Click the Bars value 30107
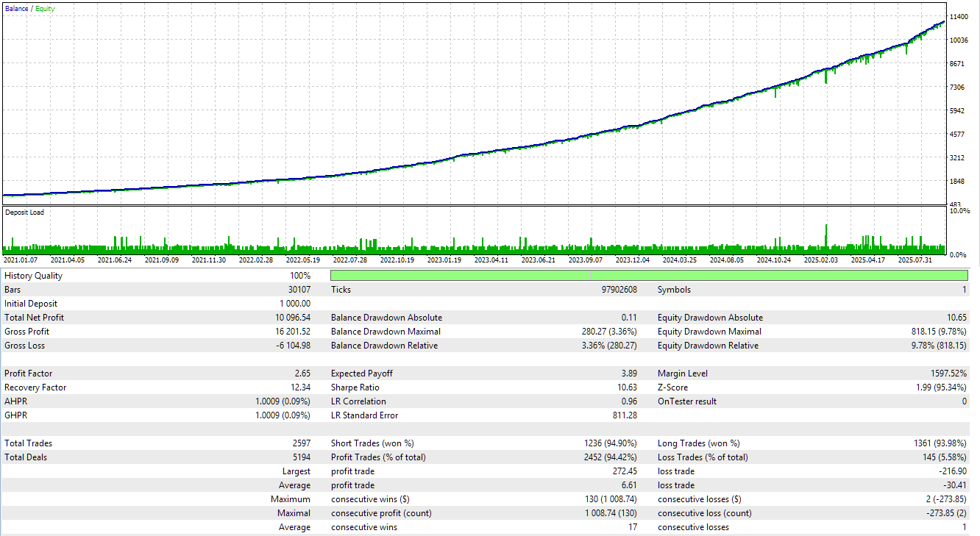 point(298,290)
